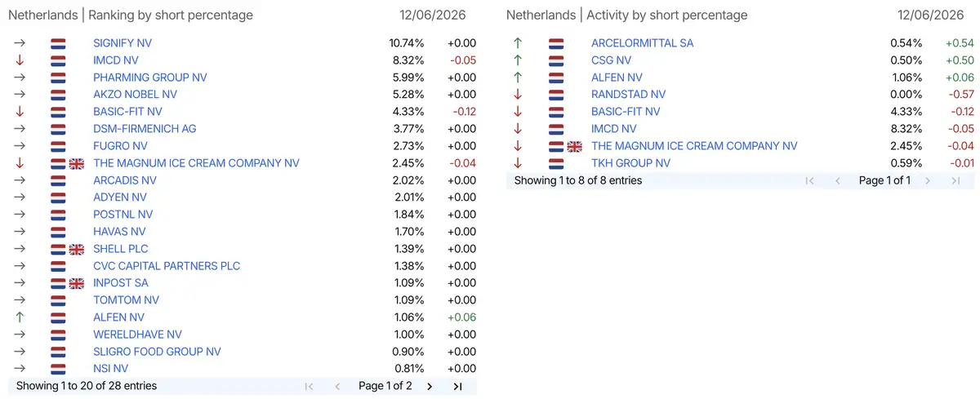The width and height of the screenshot is (980, 399).
Task: Open the WERELDHAVE NV link
Action: 137,335
